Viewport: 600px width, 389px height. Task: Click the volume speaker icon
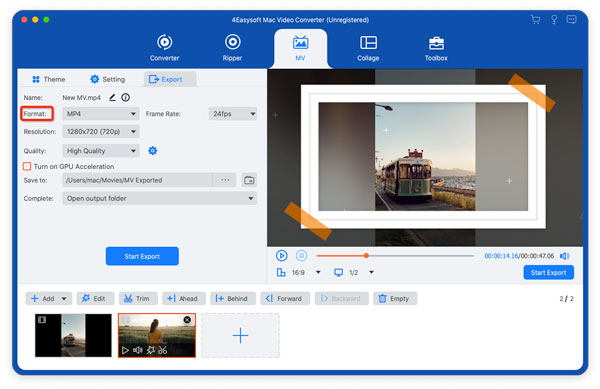pyautogui.click(x=565, y=256)
